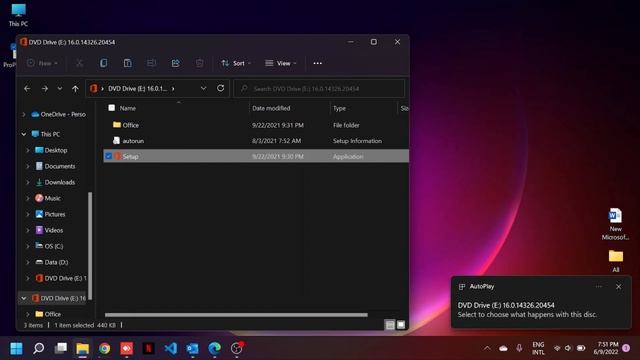Launch Netflix from taskbar
Image resolution: width=640 pixels, height=360 pixels.
click(149, 348)
